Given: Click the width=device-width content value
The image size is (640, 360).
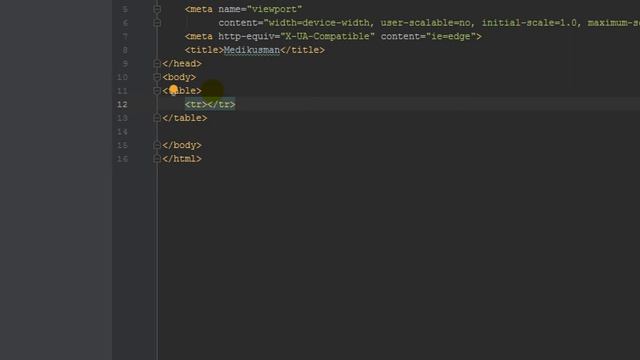Looking at the screenshot, I should tap(318, 23).
